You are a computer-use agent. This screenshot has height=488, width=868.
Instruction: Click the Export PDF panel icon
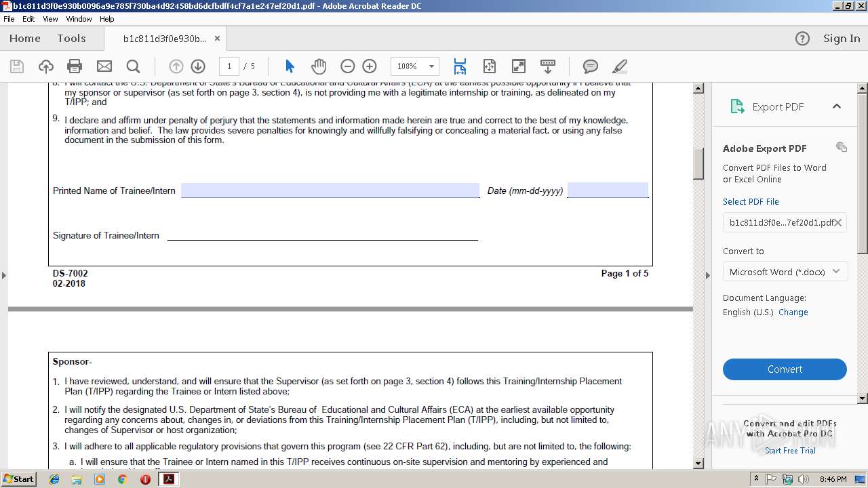point(736,106)
